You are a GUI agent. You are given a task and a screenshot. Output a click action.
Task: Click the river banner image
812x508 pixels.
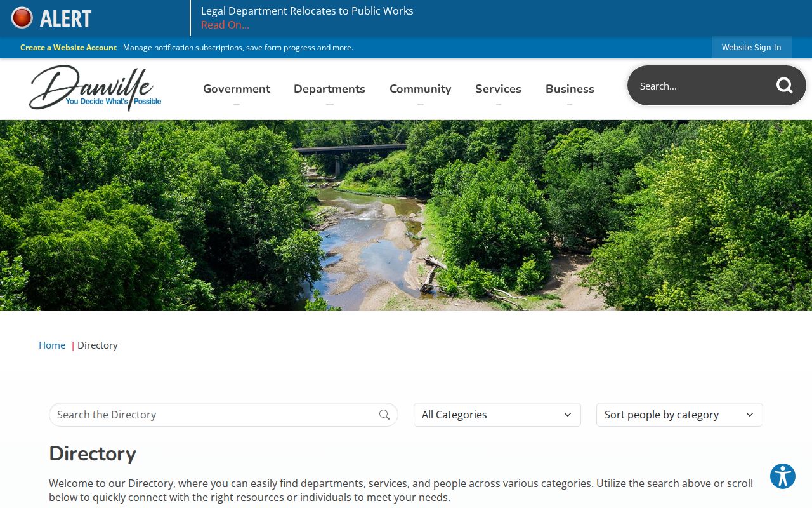click(406, 215)
